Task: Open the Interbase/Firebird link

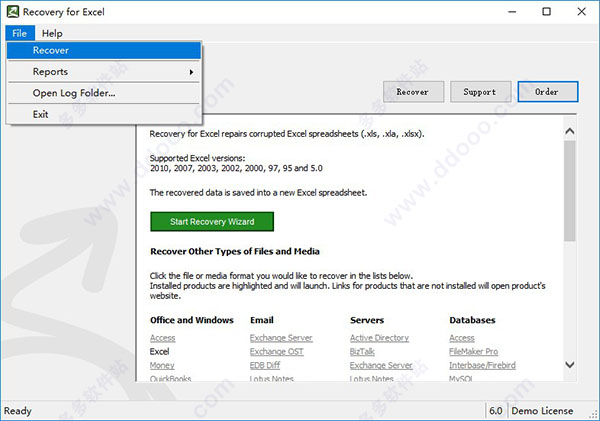Action: coord(483,365)
